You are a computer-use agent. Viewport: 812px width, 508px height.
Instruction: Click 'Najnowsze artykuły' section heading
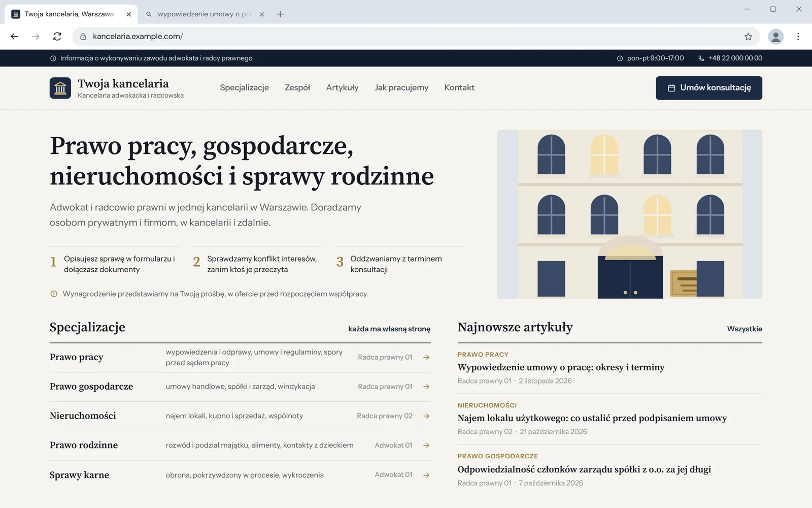coord(515,327)
